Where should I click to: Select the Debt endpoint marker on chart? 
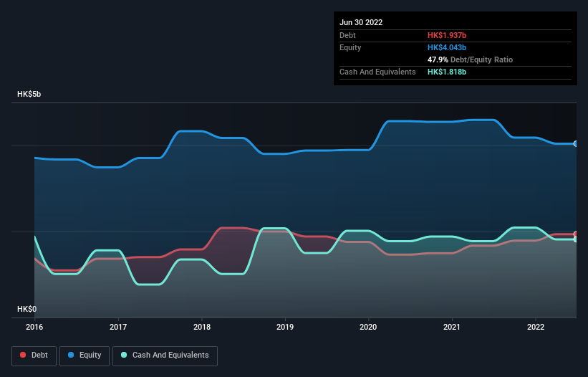point(576,234)
